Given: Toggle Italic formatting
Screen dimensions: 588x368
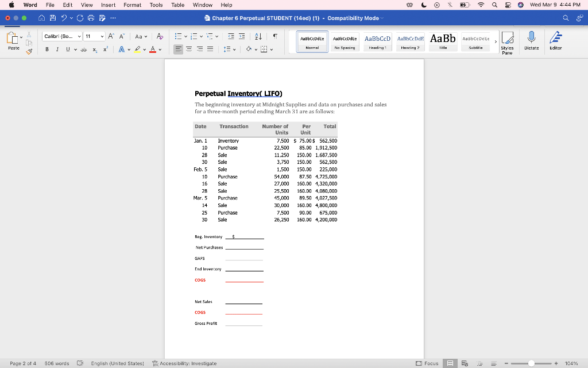Looking at the screenshot, I should [57, 49].
